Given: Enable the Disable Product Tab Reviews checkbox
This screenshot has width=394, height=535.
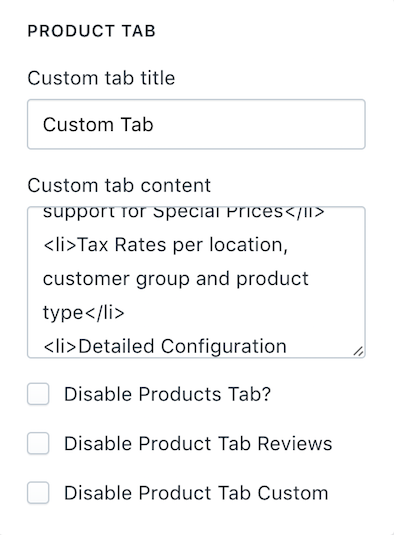Looking at the screenshot, I should click(x=38, y=443).
